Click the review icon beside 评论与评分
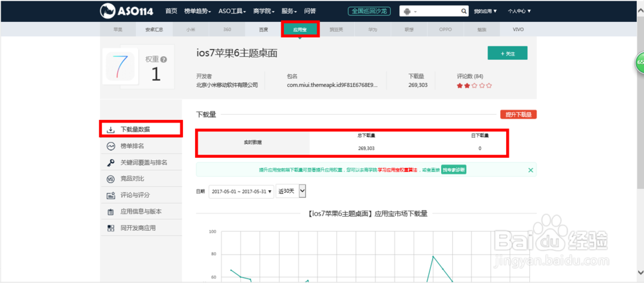Viewport: 644px width, 283px height. (111, 195)
